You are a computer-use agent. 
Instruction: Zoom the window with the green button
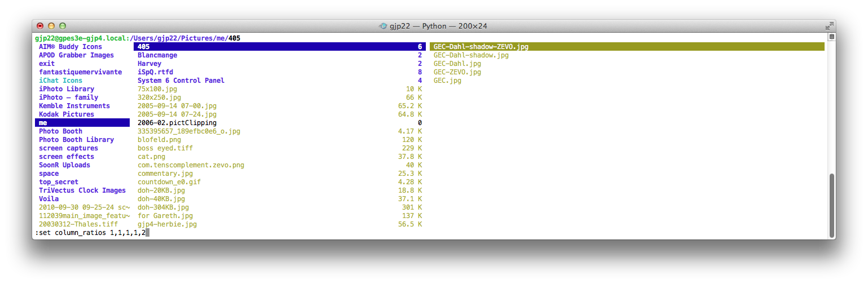click(63, 26)
